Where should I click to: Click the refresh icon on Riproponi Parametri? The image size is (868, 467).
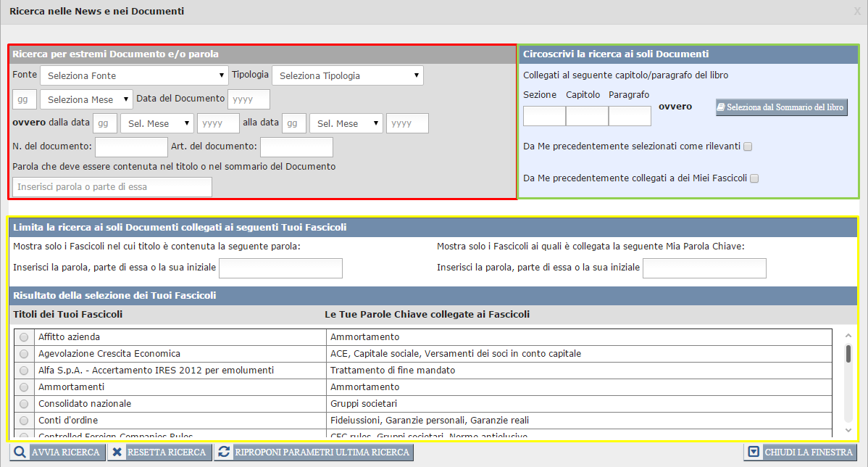(x=225, y=452)
